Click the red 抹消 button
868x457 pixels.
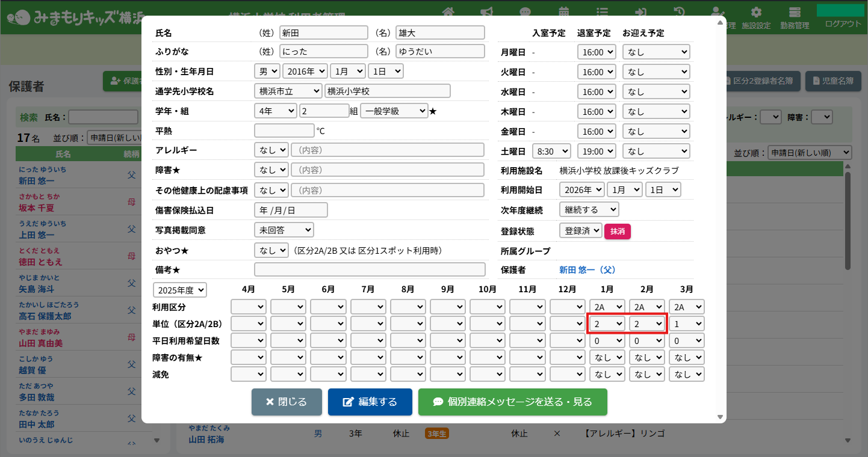[x=617, y=231]
